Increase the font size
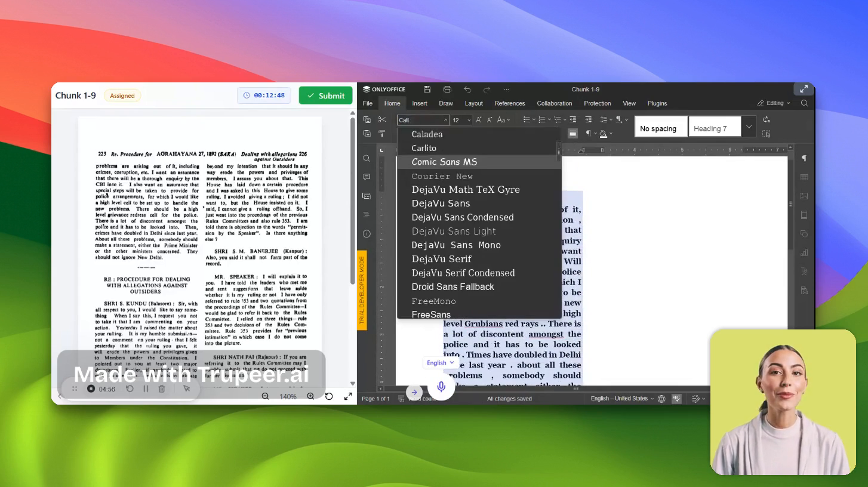The image size is (868, 487). pyautogui.click(x=479, y=120)
